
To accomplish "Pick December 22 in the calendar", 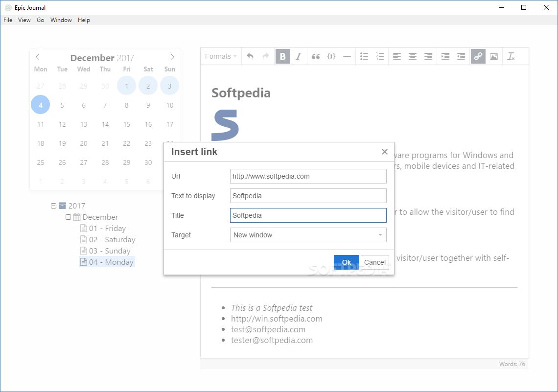I will (x=127, y=143).
